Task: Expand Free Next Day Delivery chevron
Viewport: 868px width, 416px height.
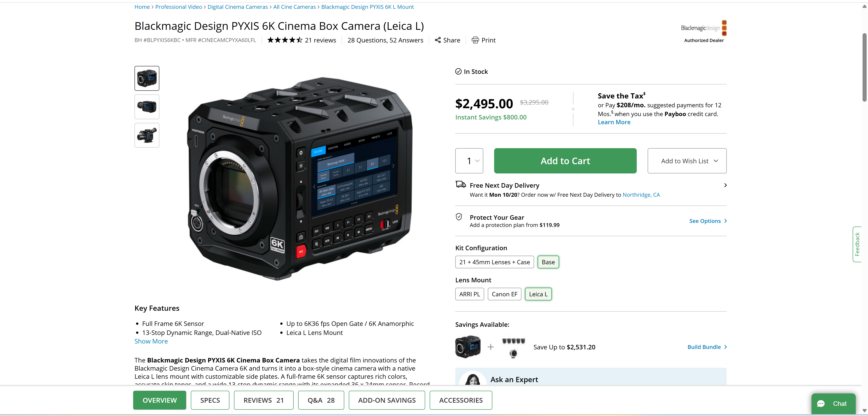Action: [725, 185]
